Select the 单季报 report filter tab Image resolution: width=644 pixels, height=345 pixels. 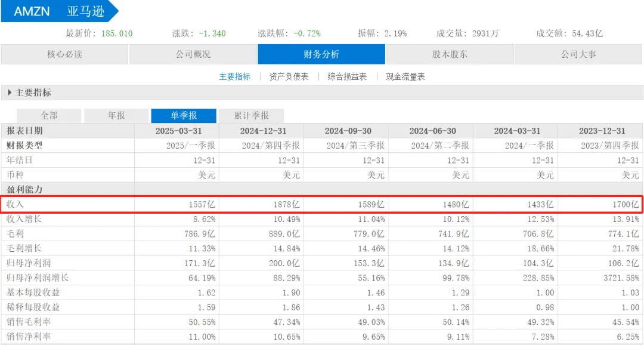pos(184,116)
